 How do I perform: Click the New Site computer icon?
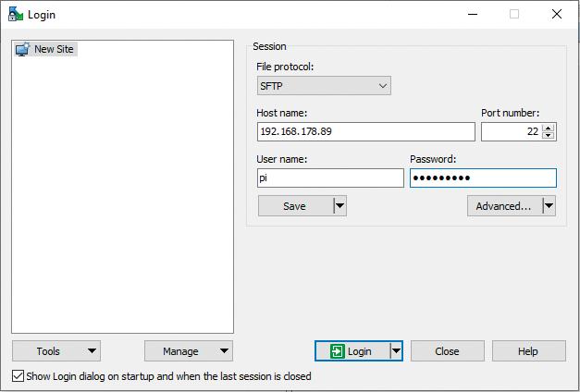click(22, 49)
